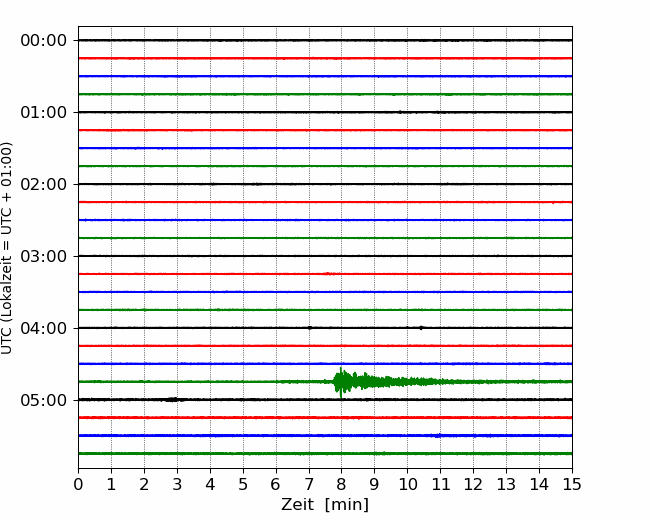Click the x-axis tick label 6

tap(276, 484)
